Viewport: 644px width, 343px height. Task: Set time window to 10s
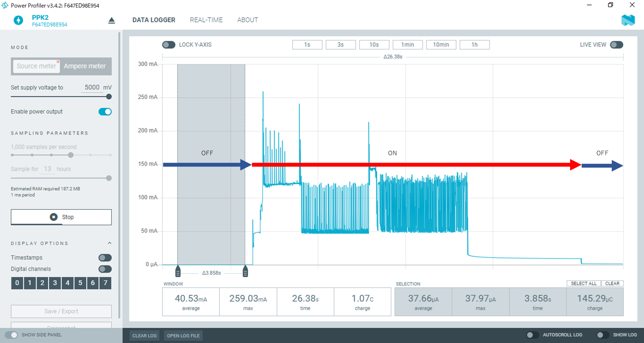pyautogui.click(x=374, y=45)
